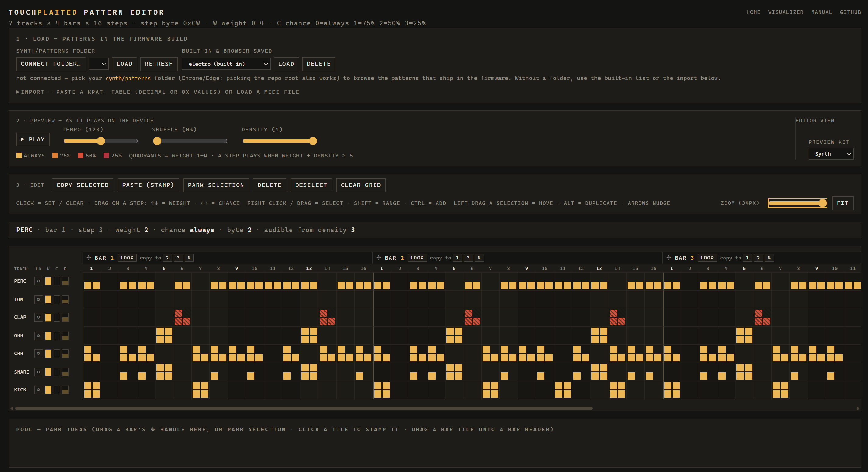Toggle the KICK step 1 cell in BAR 1

pyautogui.click(x=92, y=390)
